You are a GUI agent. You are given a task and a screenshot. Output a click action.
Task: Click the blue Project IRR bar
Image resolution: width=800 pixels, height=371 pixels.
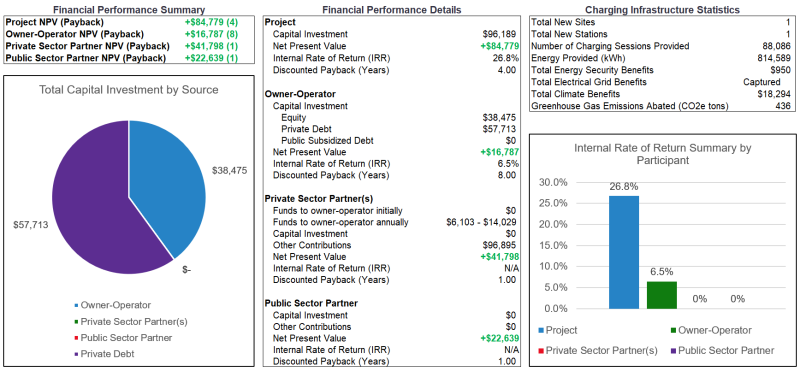623,252
